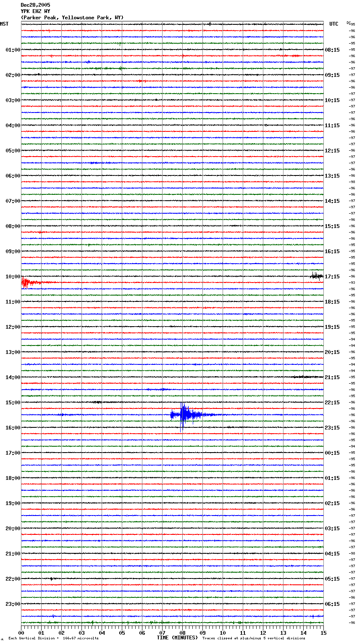Click the 17:15 UTC time label
Viewport: 357px width, 644px height.
click(x=332, y=277)
